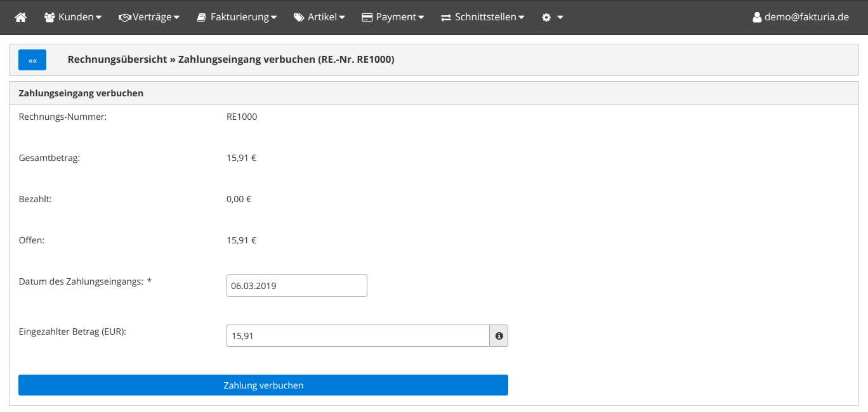Click the credit card icon beside Payment

click(367, 18)
